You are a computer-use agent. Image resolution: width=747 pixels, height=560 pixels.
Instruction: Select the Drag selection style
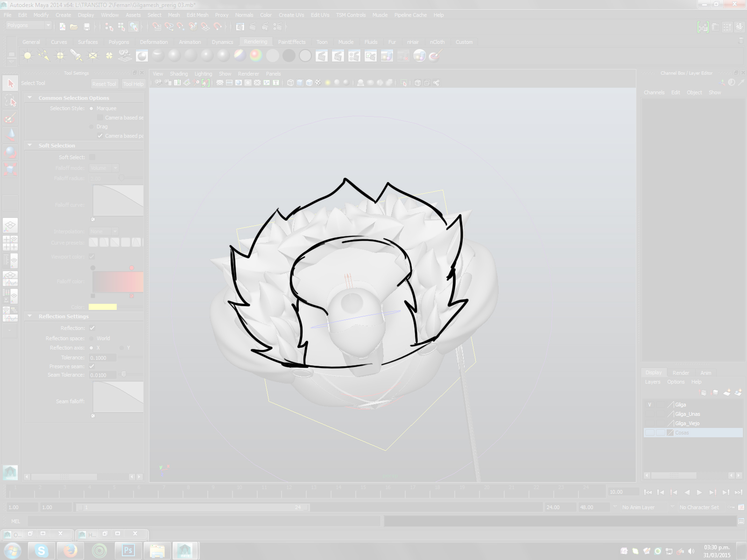click(92, 126)
